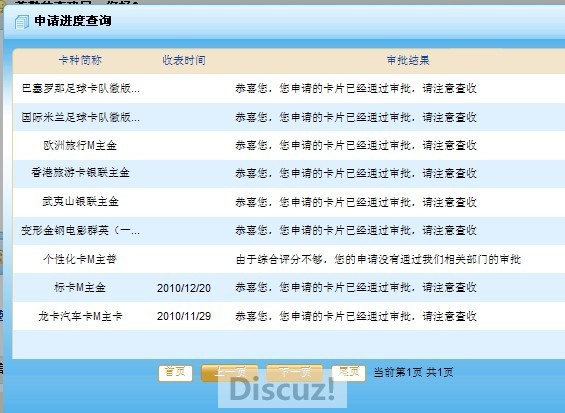Select the 武夷山银联主金 card name
This screenshot has width=565, height=413.
[80, 201]
